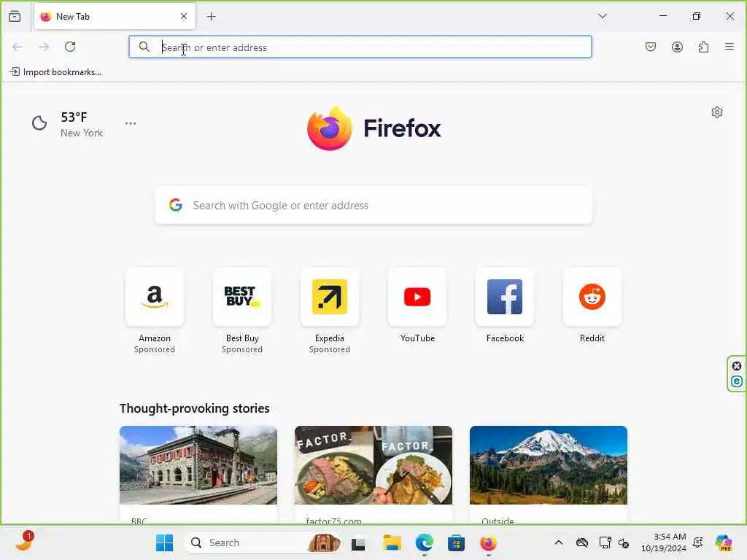Image resolution: width=747 pixels, height=560 pixels.
Task: Open the Firefox View icon in the tab bar
Action: (15, 16)
